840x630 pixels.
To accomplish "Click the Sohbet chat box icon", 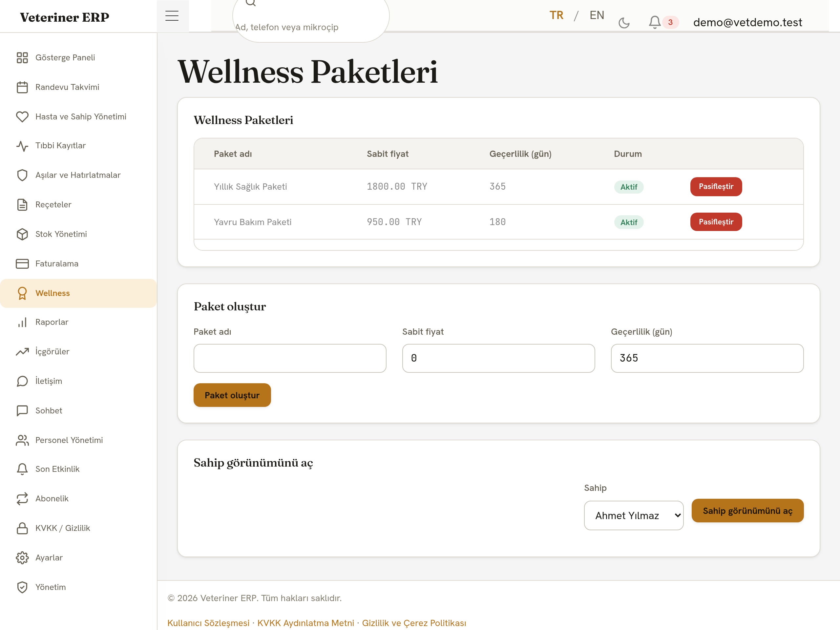I will [x=22, y=410].
